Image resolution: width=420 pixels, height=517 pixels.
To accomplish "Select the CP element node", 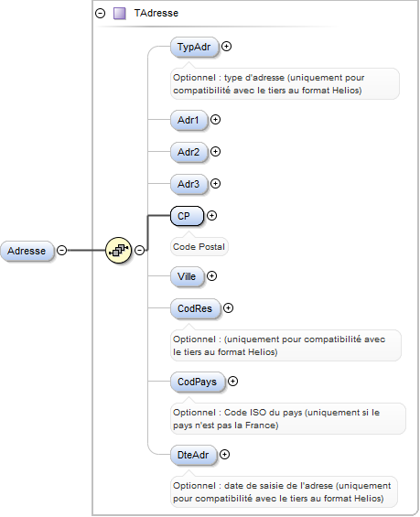I will tap(187, 216).
